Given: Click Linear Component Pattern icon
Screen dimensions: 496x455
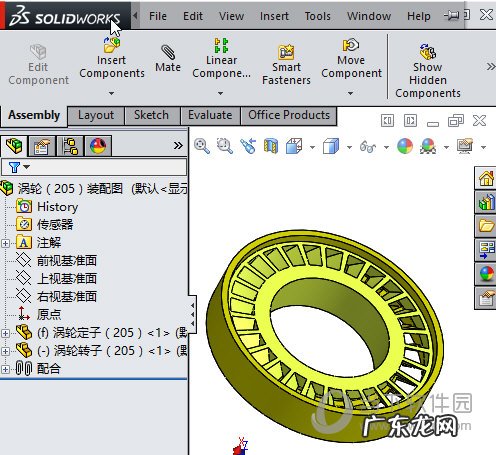Looking at the screenshot, I should (221, 45).
